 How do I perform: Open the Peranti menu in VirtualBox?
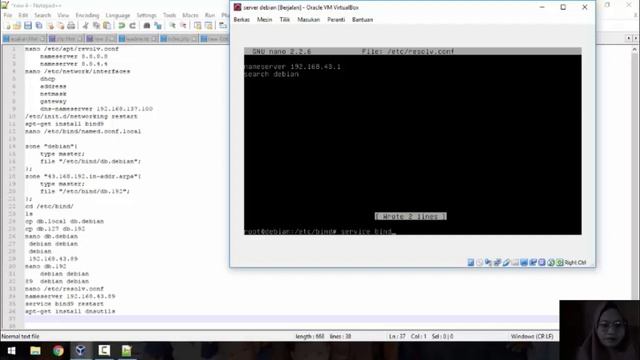coord(336,20)
